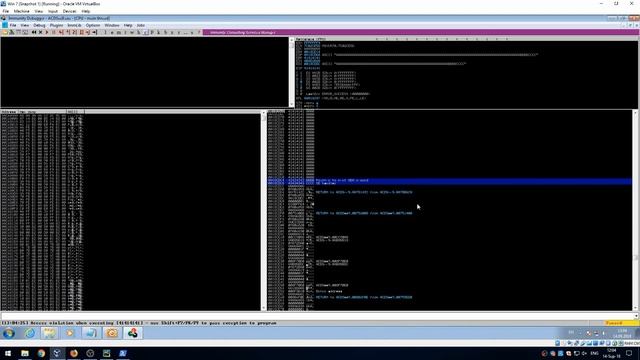640x360 pixels.
Task: Open VirtualBox Input menu
Action: click(53, 11)
